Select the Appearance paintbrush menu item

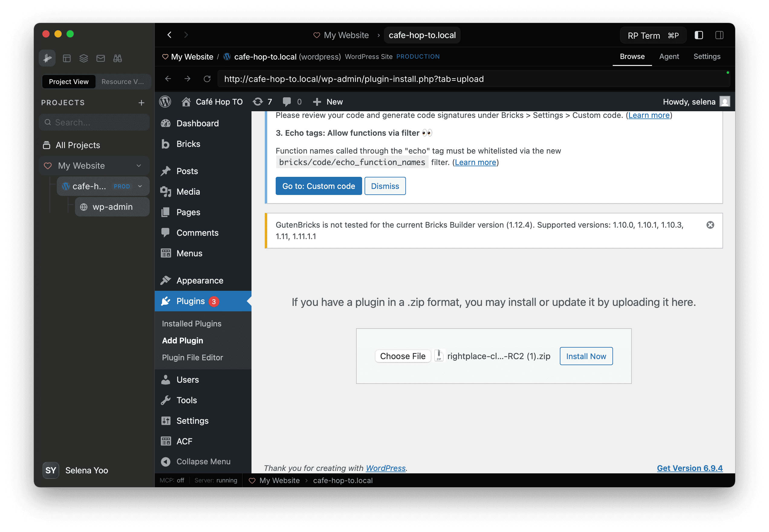[200, 280]
